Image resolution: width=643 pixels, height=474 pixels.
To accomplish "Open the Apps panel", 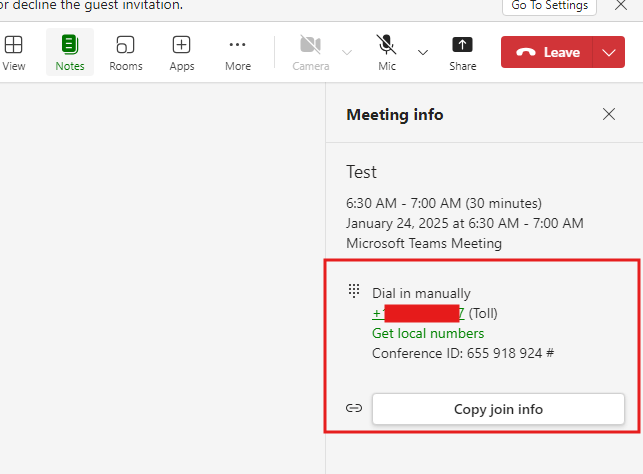I will point(182,52).
